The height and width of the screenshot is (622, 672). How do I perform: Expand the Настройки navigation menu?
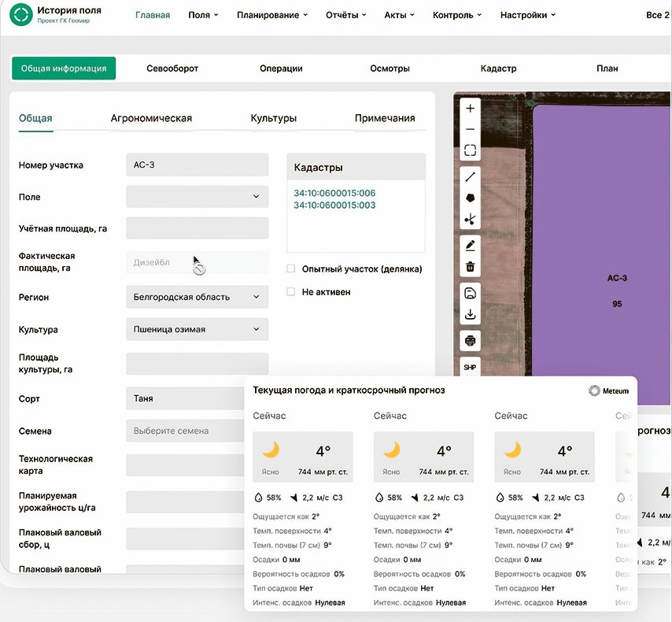(x=527, y=15)
